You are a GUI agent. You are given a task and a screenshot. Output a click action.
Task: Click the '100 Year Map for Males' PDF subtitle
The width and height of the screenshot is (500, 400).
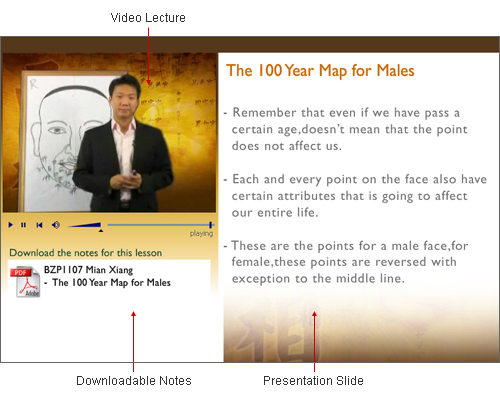111,283
